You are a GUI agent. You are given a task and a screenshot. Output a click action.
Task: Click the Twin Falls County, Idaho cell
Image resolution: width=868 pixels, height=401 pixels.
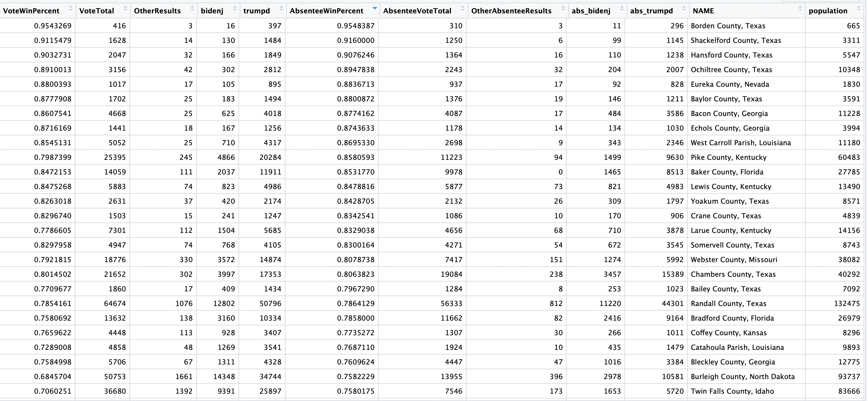pyautogui.click(x=732, y=391)
